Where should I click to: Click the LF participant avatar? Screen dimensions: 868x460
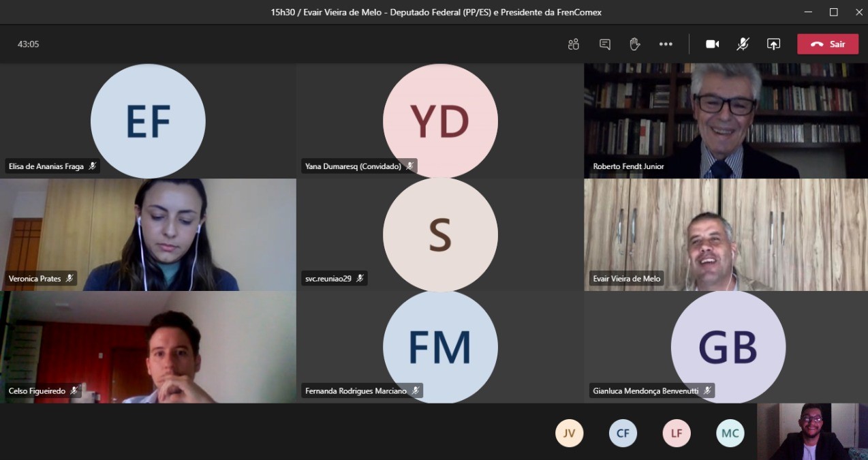(677, 433)
